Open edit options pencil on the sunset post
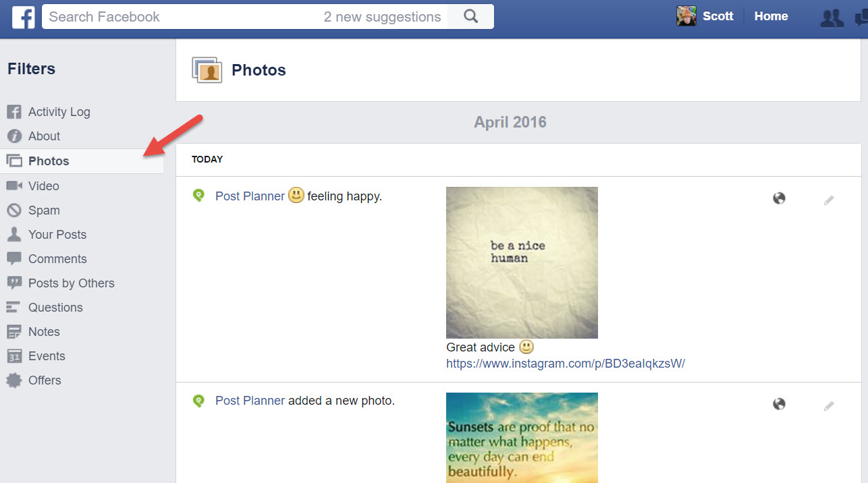 [x=829, y=404]
